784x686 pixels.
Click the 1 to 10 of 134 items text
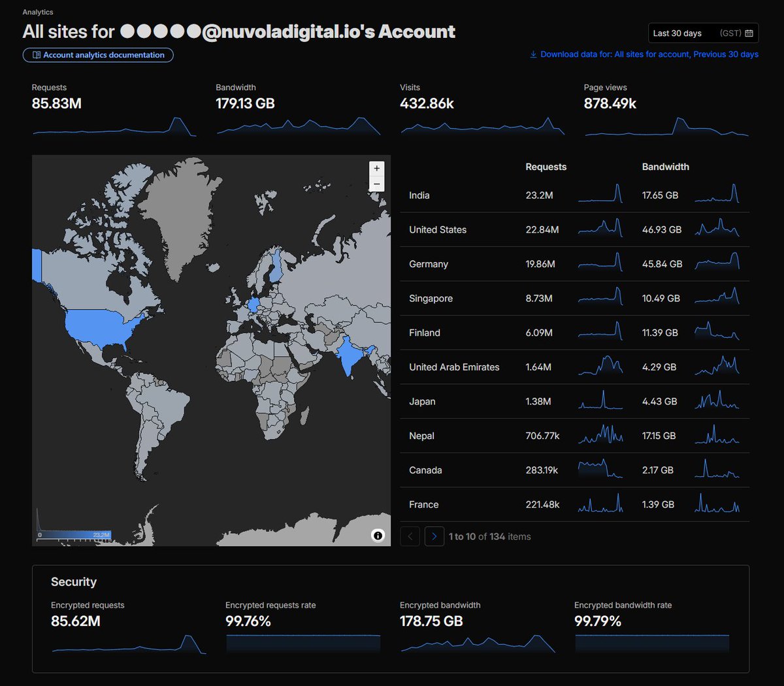489,536
